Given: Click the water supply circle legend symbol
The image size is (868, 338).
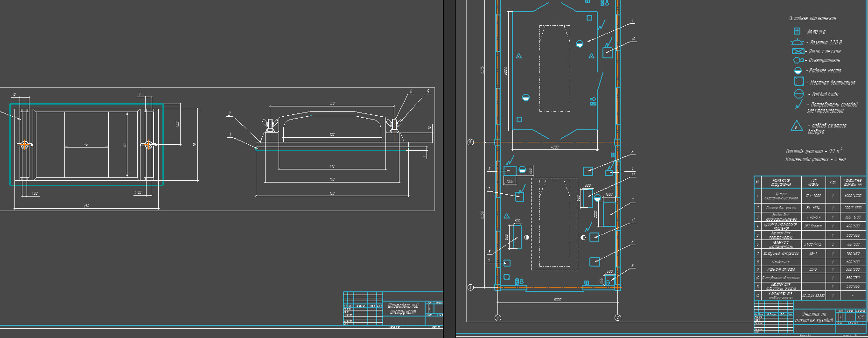Looking at the screenshot, I should (x=798, y=94).
